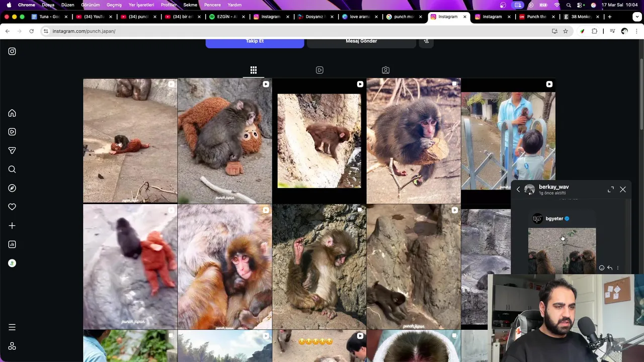Open more options on shared post message
Image resolution: width=644 pixels, height=362 pixels.
pos(618,268)
